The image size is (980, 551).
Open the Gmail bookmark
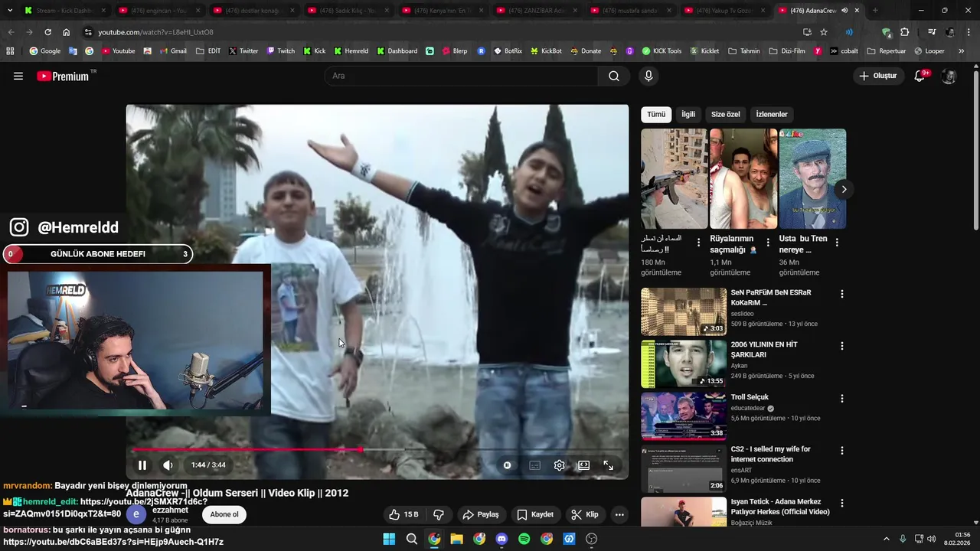pyautogui.click(x=173, y=51)
